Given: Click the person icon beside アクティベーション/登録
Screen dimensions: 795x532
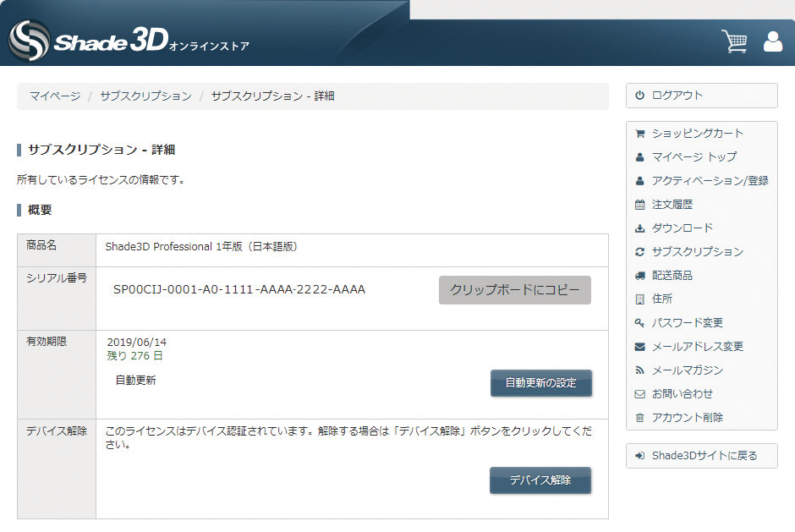Looking at the screenshot, I should (x=640, y=181).
